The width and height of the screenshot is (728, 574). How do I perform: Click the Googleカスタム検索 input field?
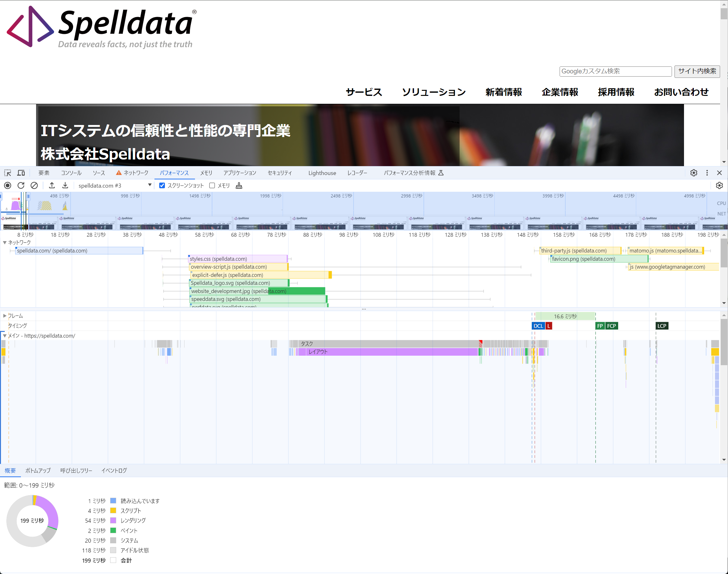(615, 71)
